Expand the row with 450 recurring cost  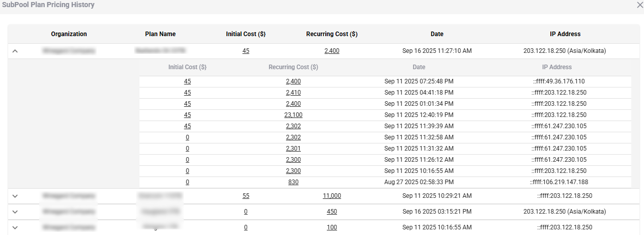(15, 212)
